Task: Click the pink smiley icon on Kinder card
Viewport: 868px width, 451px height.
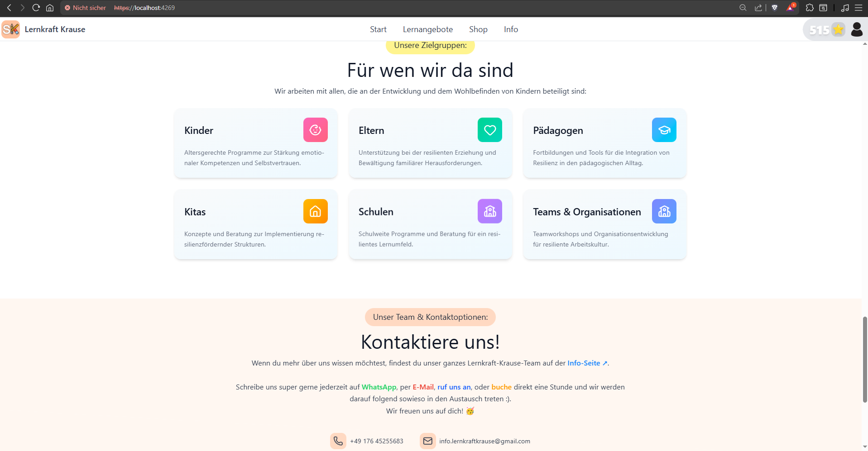Action: (x=315, y=130)
